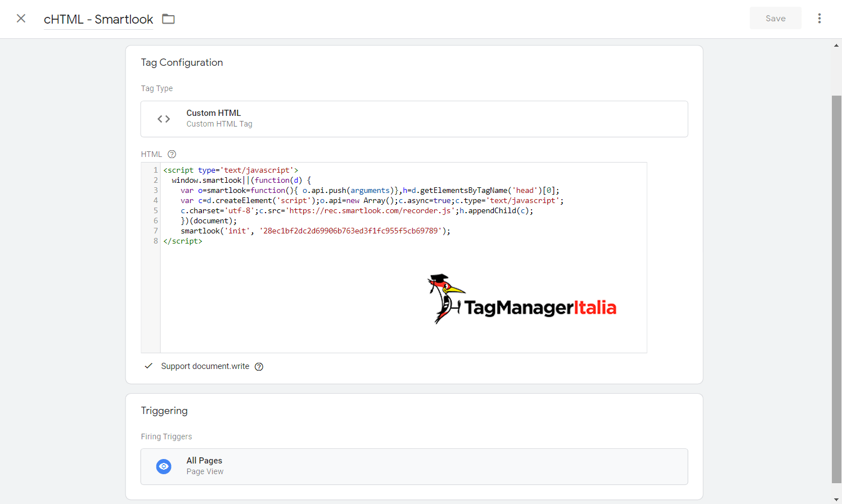The width and height of the screenshot is (842, 504).
Task: Click code line 4 createElement script
Action: pos(372,201)
